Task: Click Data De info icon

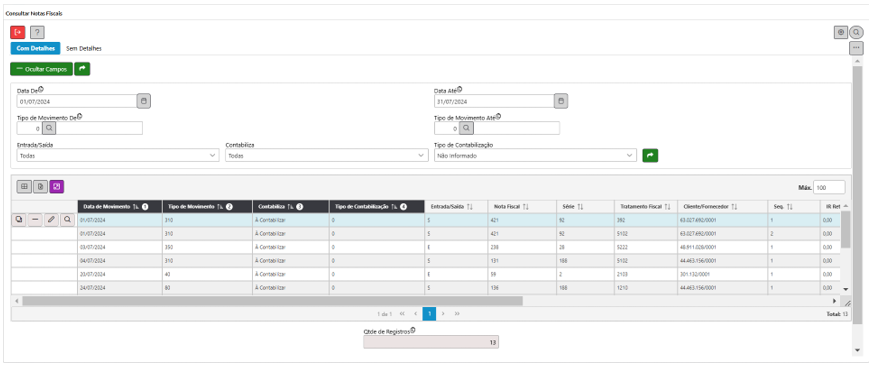Action: pyautogui.click(x=41, y=89)
